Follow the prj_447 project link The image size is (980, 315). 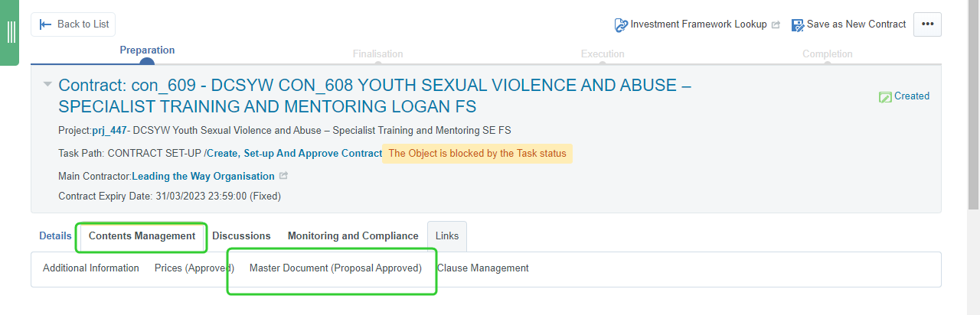click(109, 131)
